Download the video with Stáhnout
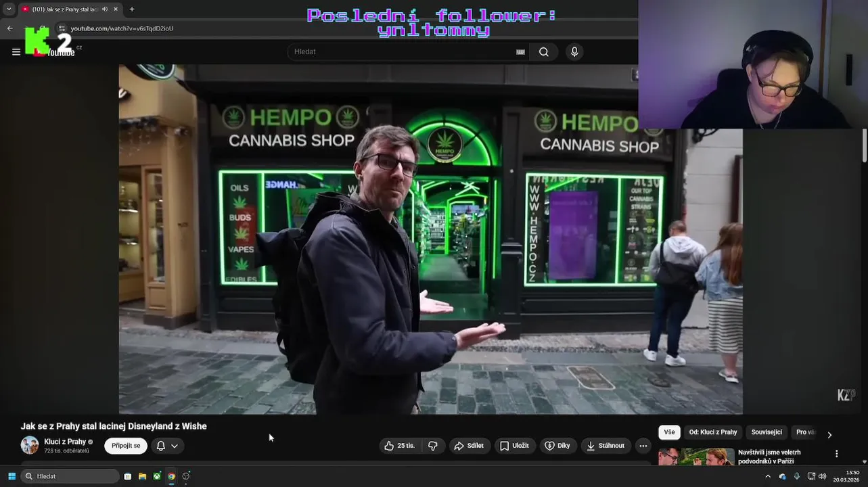This screenshot has height=487, width=868. tap(606, 446)
